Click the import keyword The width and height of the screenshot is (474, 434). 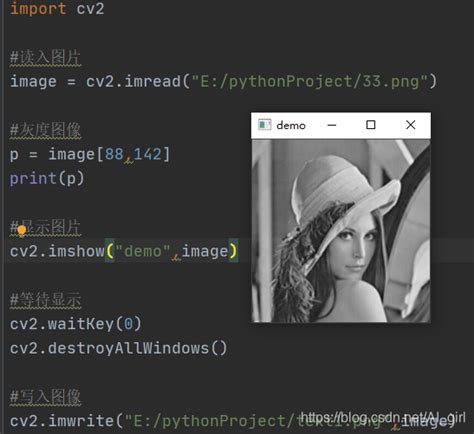coord(38,9)
